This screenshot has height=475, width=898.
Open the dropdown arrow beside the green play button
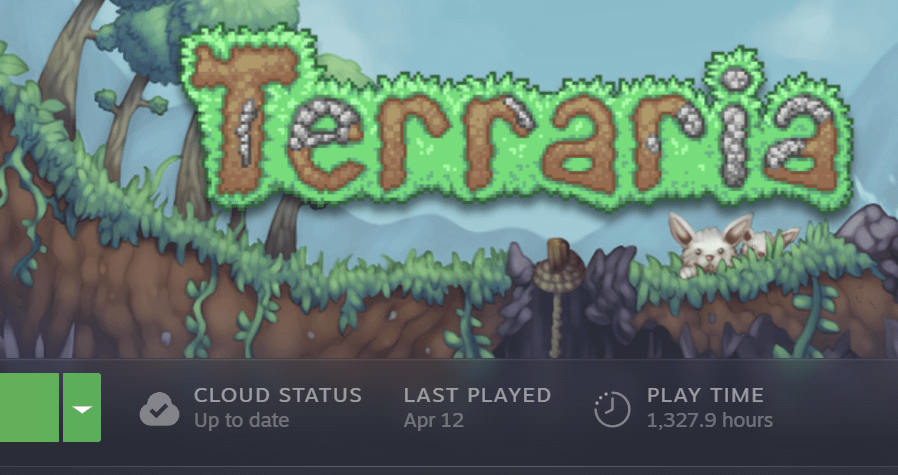click(x=82, y=407)
